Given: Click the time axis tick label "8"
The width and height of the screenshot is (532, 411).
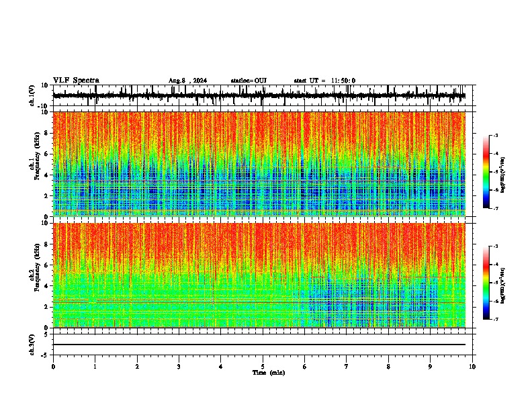Looking at the screenshot, I should 388,367.
